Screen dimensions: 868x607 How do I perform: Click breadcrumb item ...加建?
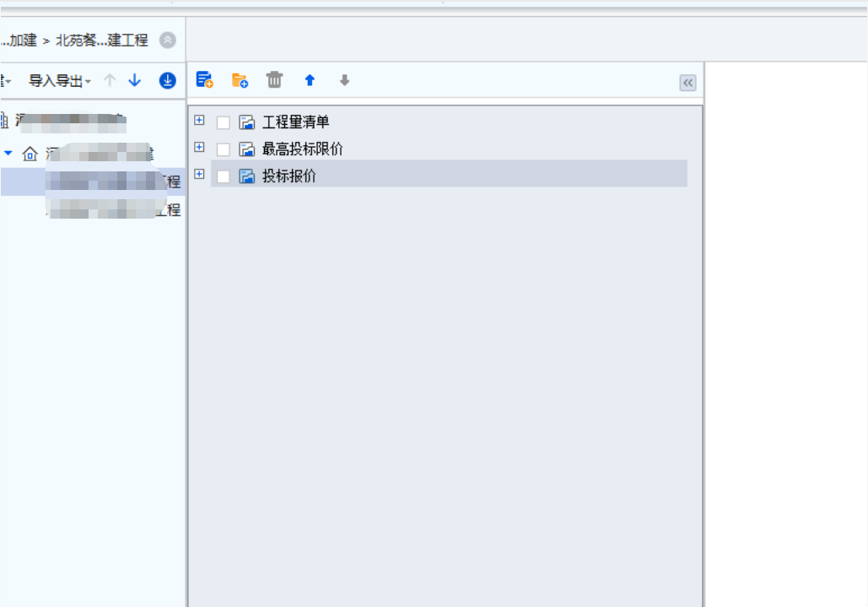pos(19,40)
